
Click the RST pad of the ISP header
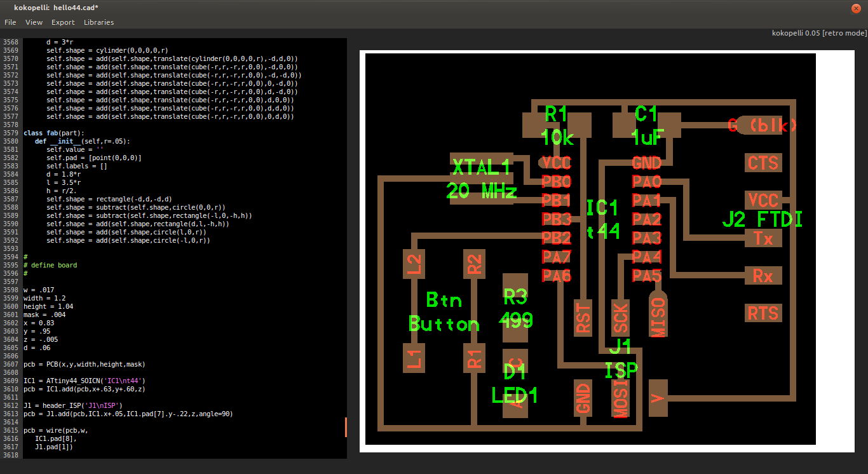coord(583,318)
